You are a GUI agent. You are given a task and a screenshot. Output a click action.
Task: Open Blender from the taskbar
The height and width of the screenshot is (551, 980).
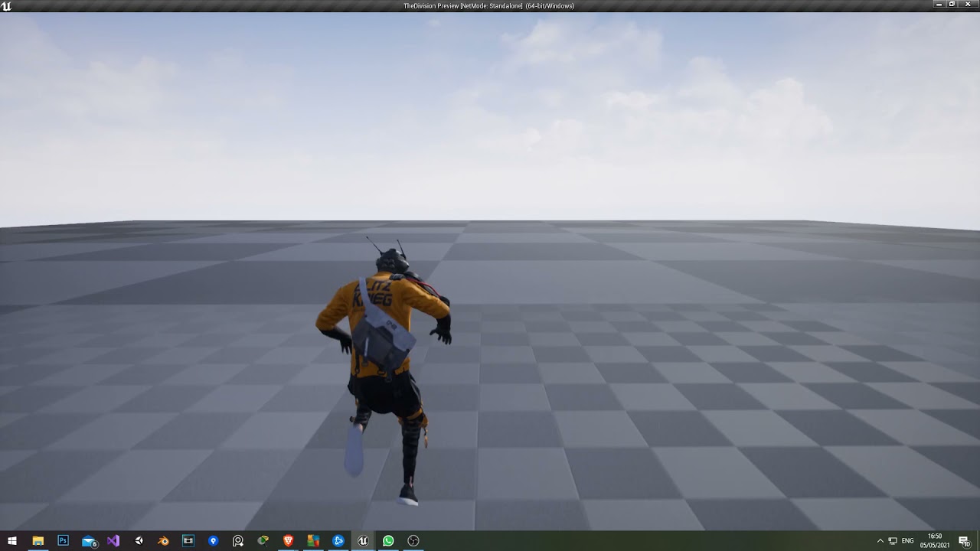(163, 541)
